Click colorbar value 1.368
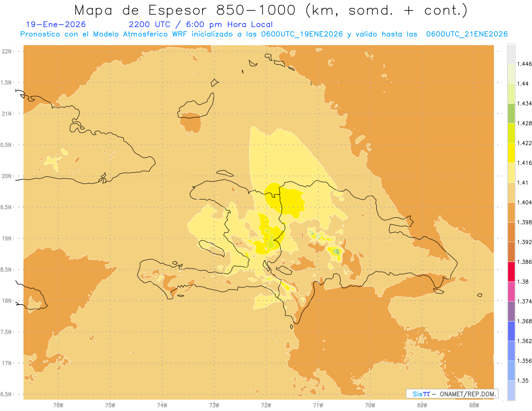Image resolution: width=532 pixels, height=411 pixels. (525, 321)
